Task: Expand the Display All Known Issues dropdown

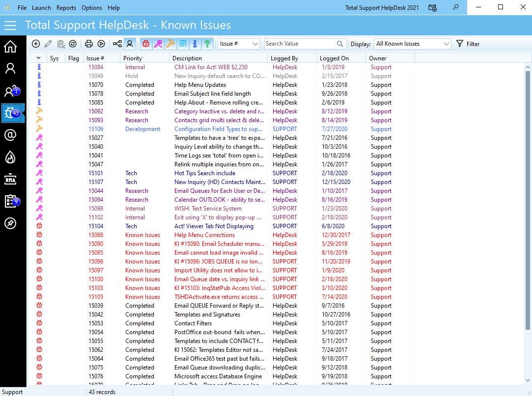Action: [446, 44]
